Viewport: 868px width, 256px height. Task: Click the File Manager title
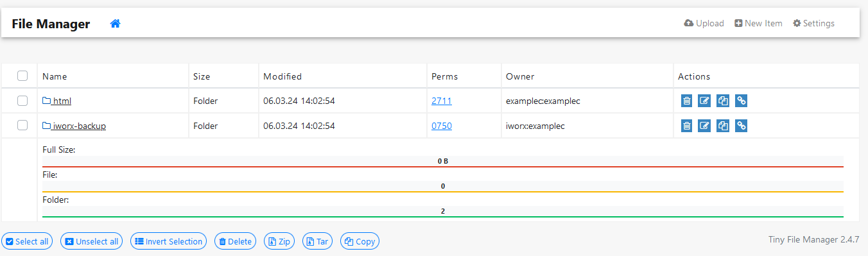pos(51,24)
